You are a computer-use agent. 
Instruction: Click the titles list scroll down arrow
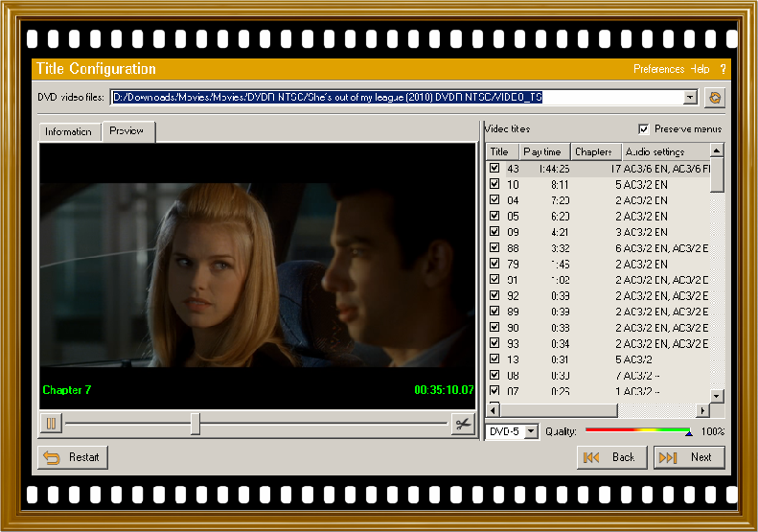tap(717, 396)
